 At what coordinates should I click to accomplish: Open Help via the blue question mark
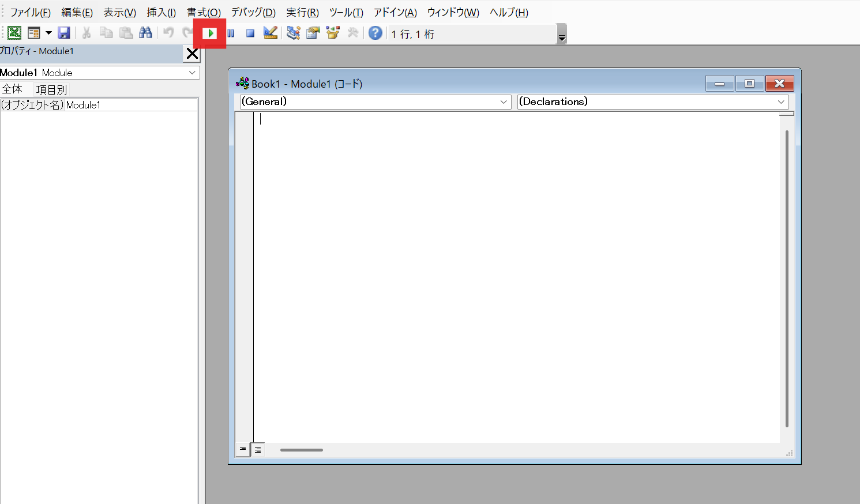pos(375,33)
